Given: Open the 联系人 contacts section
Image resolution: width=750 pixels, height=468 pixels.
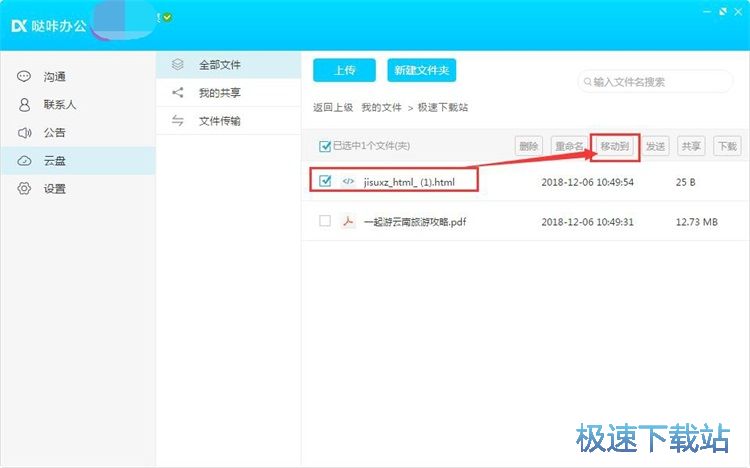Looking at the screenshot, I should click(x=77, y=105).
